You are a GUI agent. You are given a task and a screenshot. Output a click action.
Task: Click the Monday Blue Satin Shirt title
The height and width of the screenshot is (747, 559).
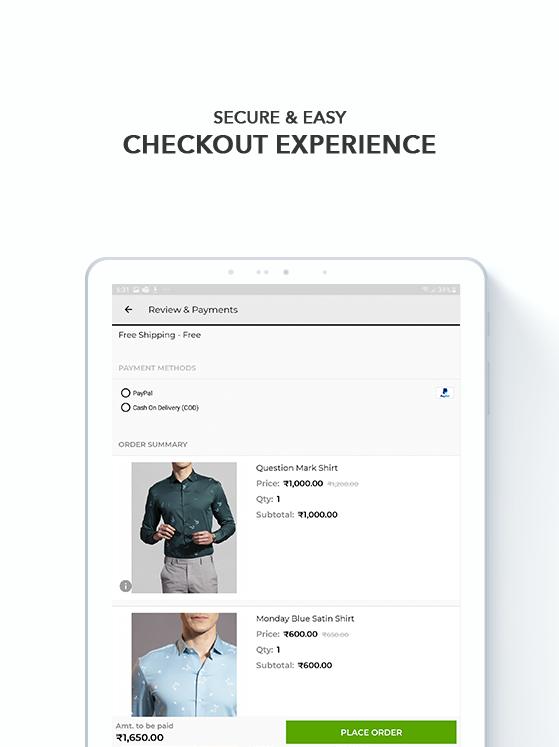(305, 618)
